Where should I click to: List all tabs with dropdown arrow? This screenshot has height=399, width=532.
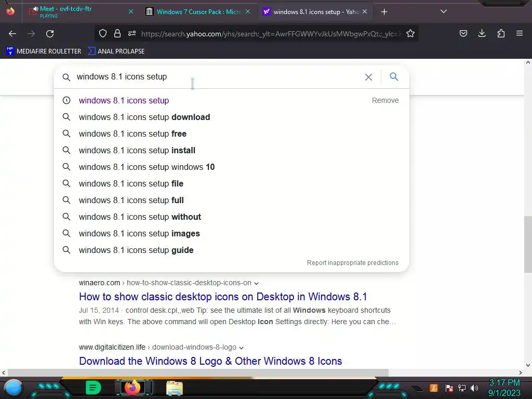[x=444, y=11]
